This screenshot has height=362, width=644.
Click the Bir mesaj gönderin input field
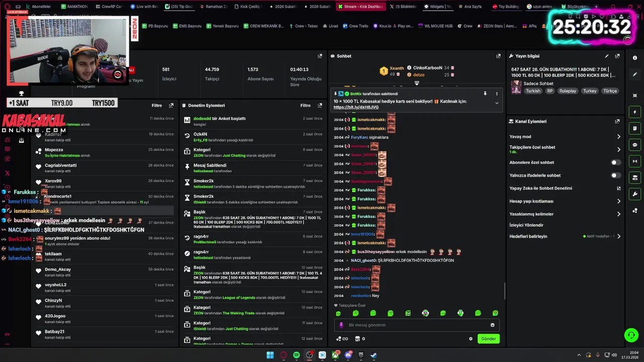[417, 325]
